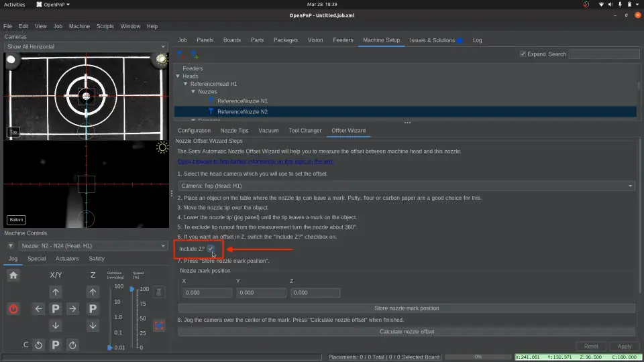Rotate C axis counterclockwise

38,345
